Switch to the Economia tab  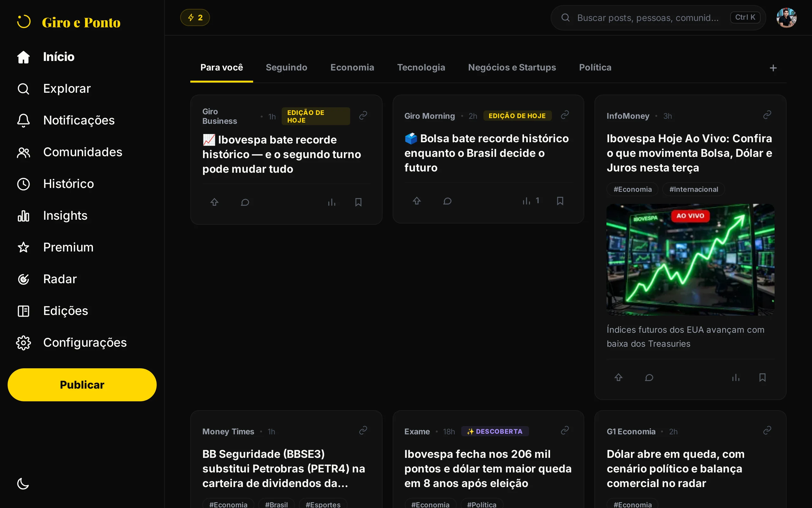[x=352, y=68]
